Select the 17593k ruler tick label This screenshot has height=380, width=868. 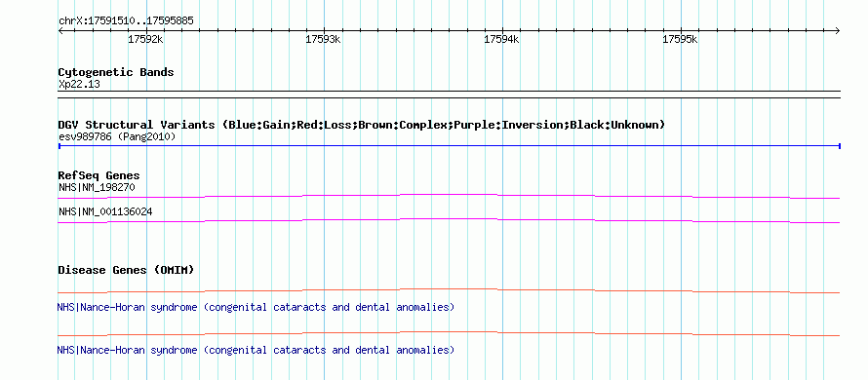coord(323,40)
